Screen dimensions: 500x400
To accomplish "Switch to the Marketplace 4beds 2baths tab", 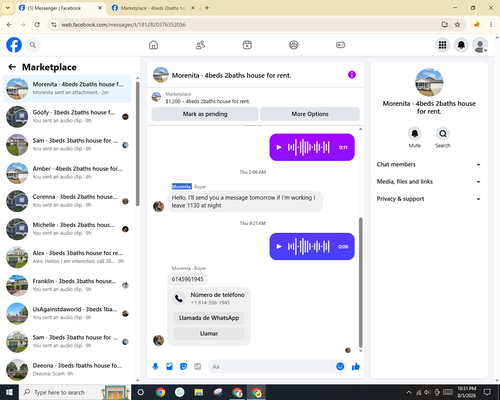I will (x=152, y=8).
